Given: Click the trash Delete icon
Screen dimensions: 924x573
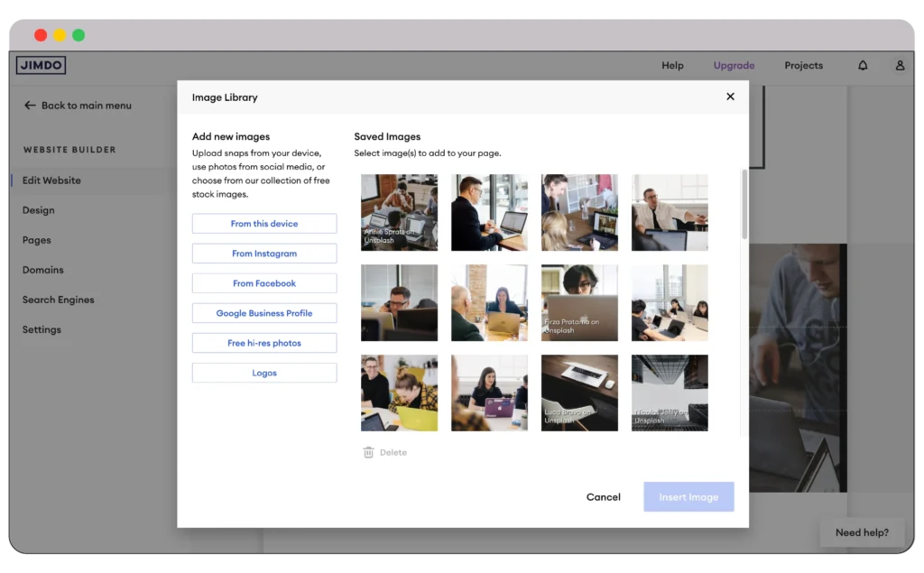Looking at the screenshot, I should coord(368,452).
